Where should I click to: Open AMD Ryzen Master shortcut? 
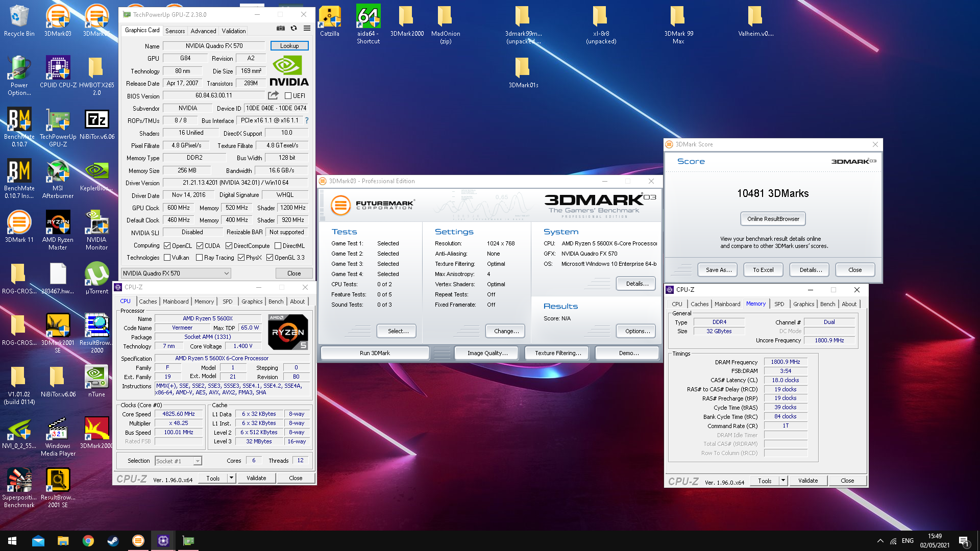(58, 231)
